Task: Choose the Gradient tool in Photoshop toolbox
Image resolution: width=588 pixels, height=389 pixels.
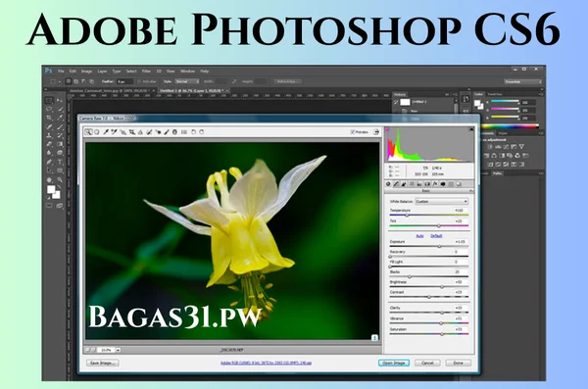Action: coord(60,144)
